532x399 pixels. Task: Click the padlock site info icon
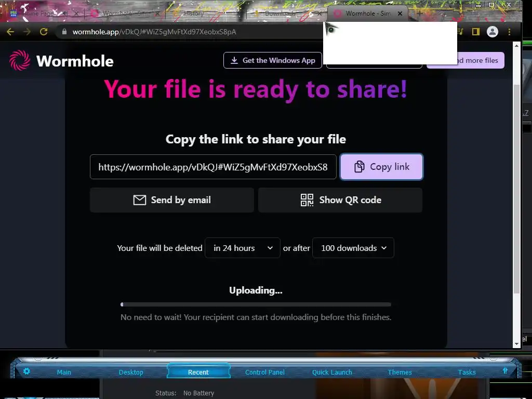coord(64,32)
